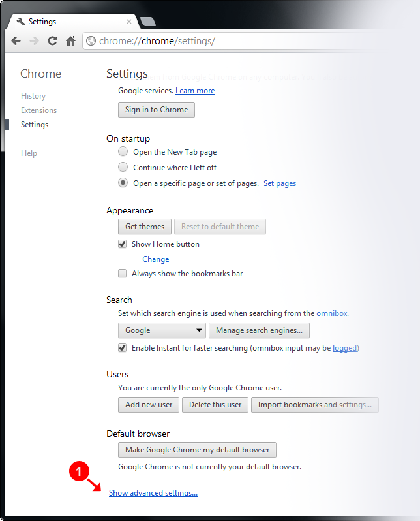This screenshot has width=420, height=521.
Task: Focus the chrome://chrome/settings/ address bar
Action: point(229,41)
